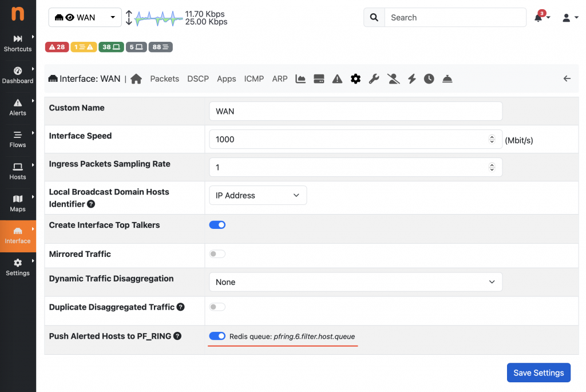Click the Save Settings button
This screenshot has width=586, height=392.
click(x=539, y=373)
